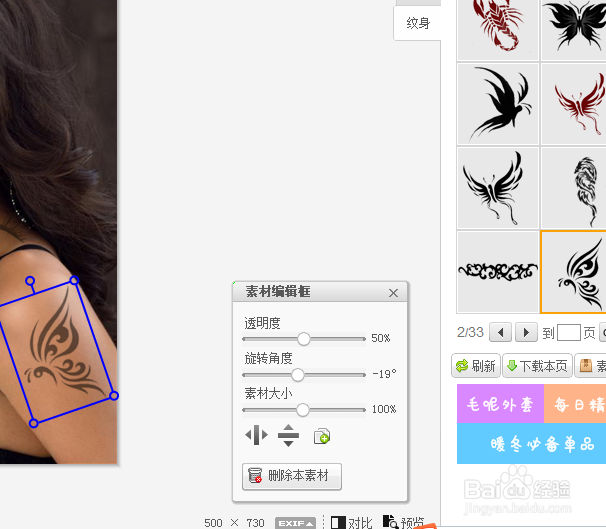Click 预览 preview button
Screen dimensions: 606x529
click(x=403, y=522)
